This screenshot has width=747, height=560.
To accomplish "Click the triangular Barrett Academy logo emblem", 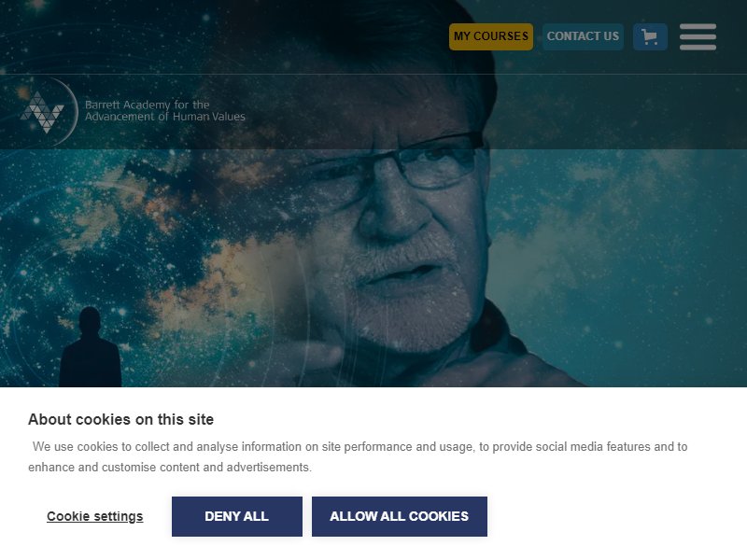I will pos(42,112).
